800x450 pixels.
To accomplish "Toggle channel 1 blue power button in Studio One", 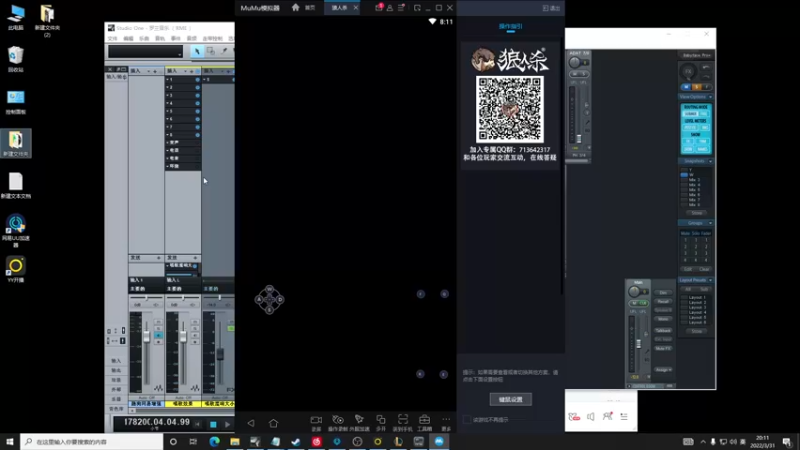I will pyautogui.click(x=197, y=80).
